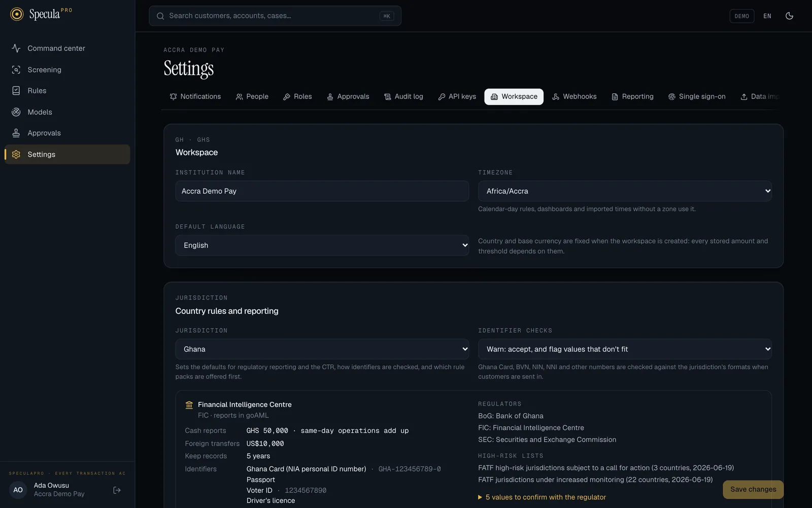Open Screening from the sidebar
The image size is (812, 508).
click(x=67, y=70)
